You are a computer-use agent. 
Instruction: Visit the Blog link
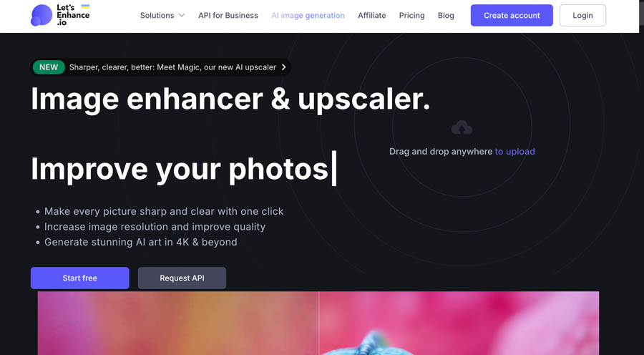(x=446, y=16)
